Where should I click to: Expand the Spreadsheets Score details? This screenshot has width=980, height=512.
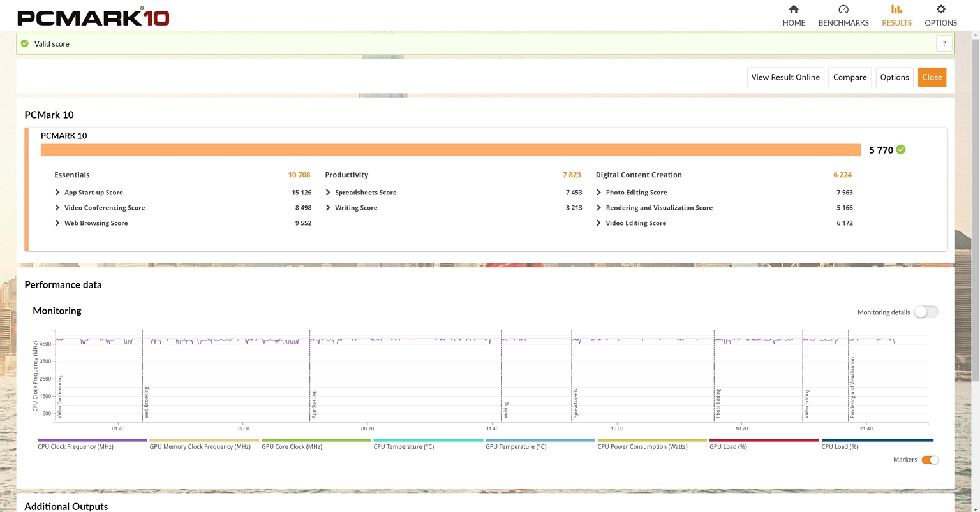click(x=328, y=193)
